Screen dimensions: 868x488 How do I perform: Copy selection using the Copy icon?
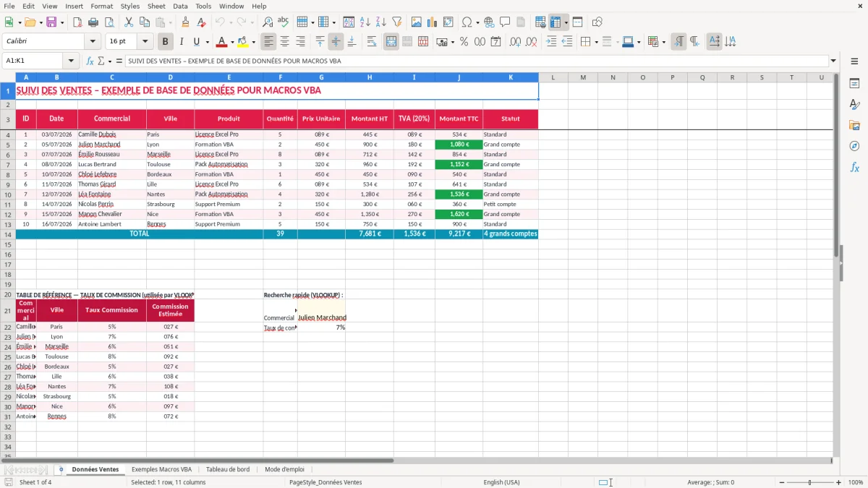coord(144,22)
